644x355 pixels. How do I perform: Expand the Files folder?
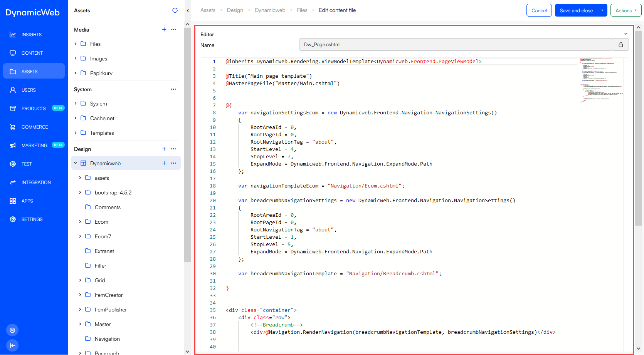76,44
